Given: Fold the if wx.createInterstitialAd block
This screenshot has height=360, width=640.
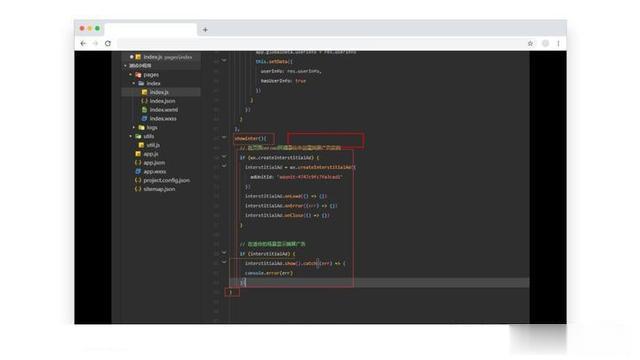Looking at the screenshot, I should tap(224, 156).
